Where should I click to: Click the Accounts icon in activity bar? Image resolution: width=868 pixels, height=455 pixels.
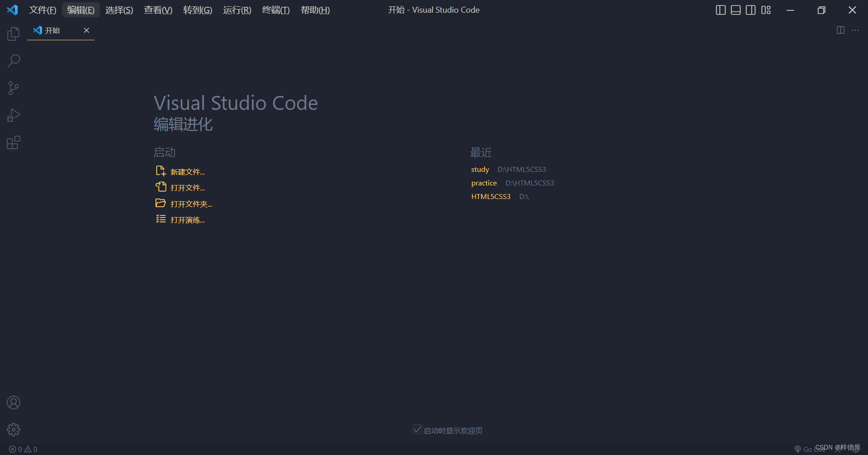pos(13,402)
